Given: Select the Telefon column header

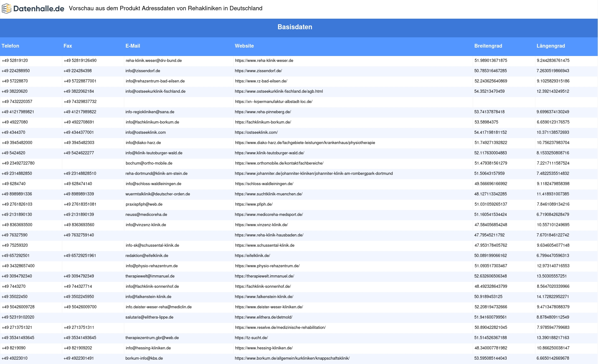Looking at the screenshot, I should tap(10, 46).
